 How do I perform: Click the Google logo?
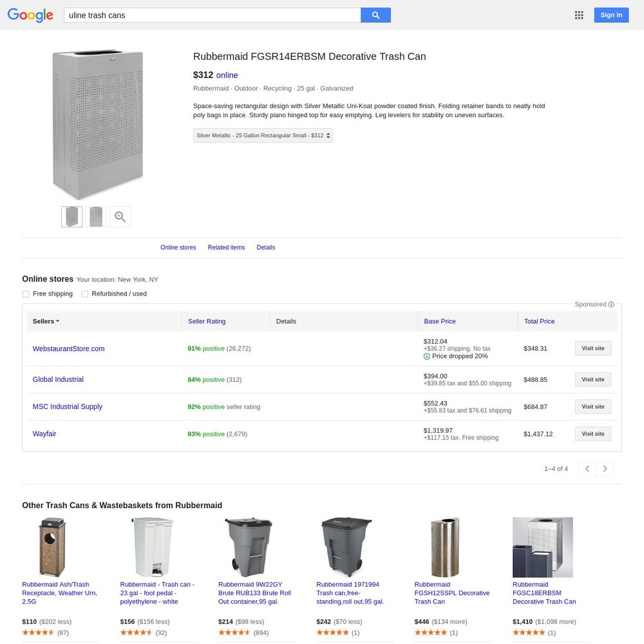point(30,15)
